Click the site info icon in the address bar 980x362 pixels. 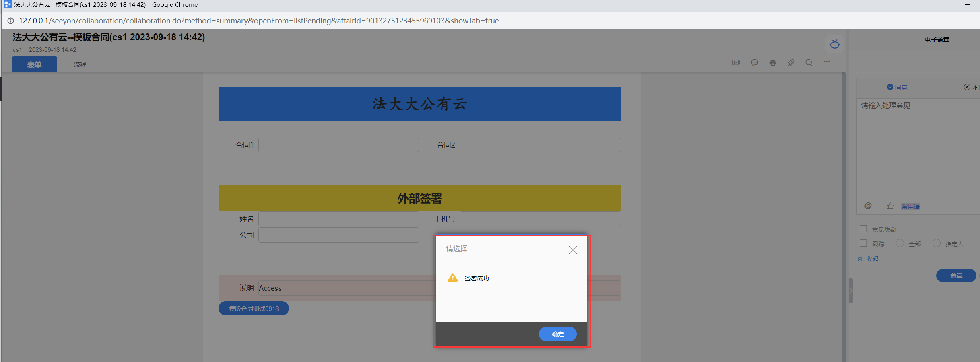(x=10, y=21)
